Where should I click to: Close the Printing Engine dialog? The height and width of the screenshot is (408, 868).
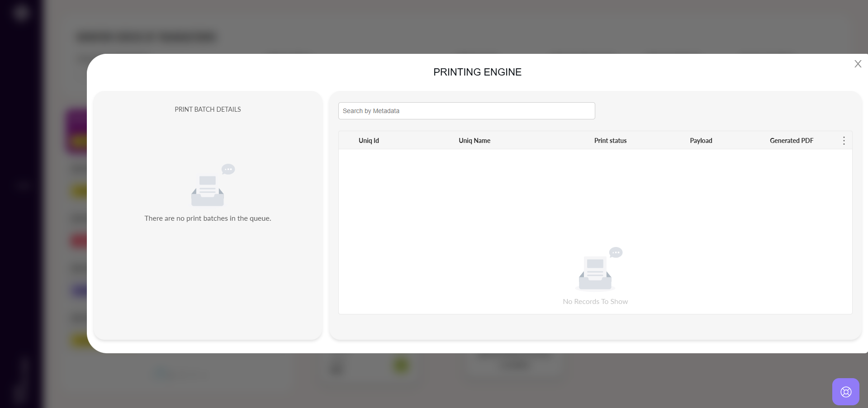pos(858,64)
